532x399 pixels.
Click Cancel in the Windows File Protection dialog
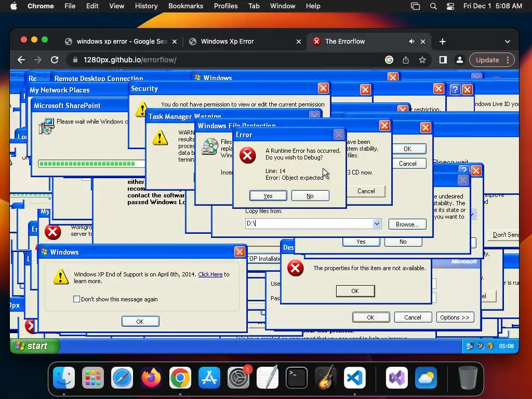point(366,191)
